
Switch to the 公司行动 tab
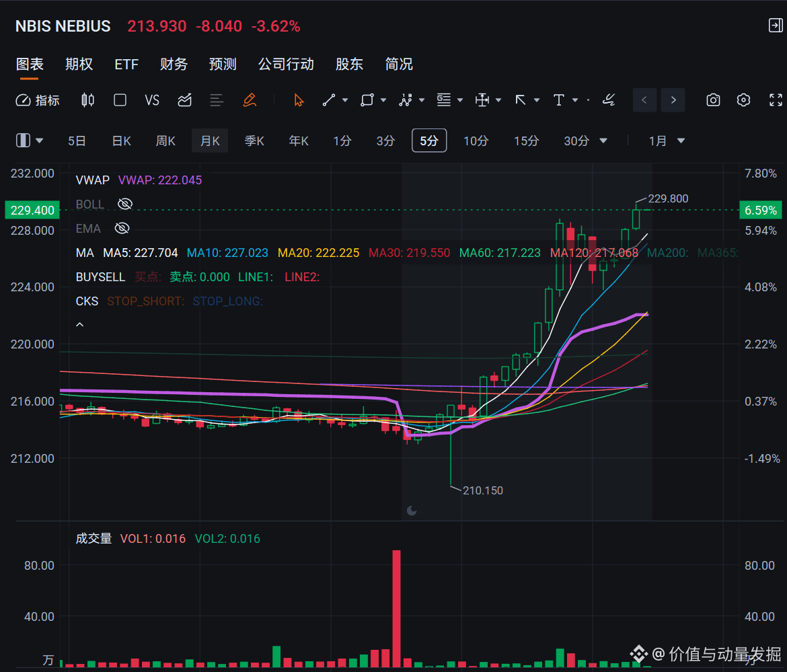tap(286, 64)
